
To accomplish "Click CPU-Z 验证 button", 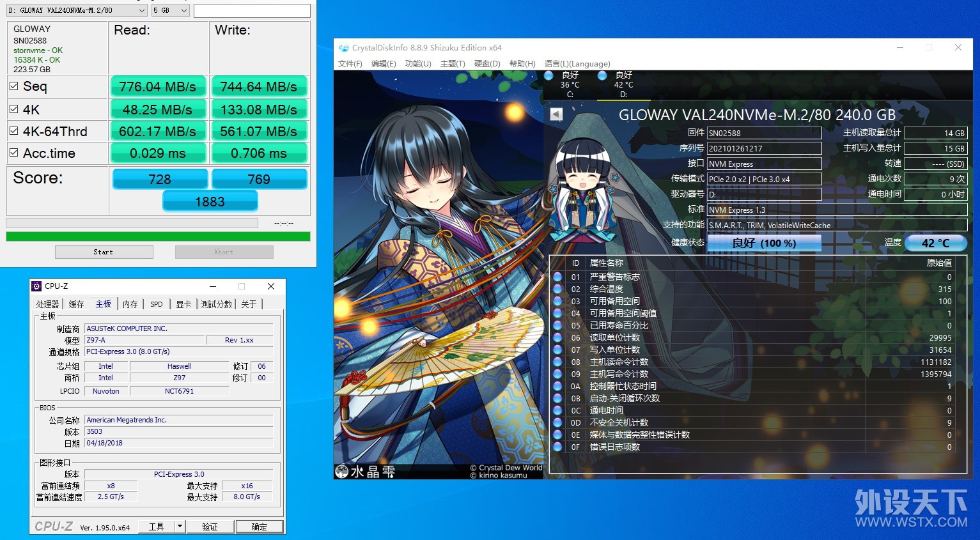I will point(210,527).
